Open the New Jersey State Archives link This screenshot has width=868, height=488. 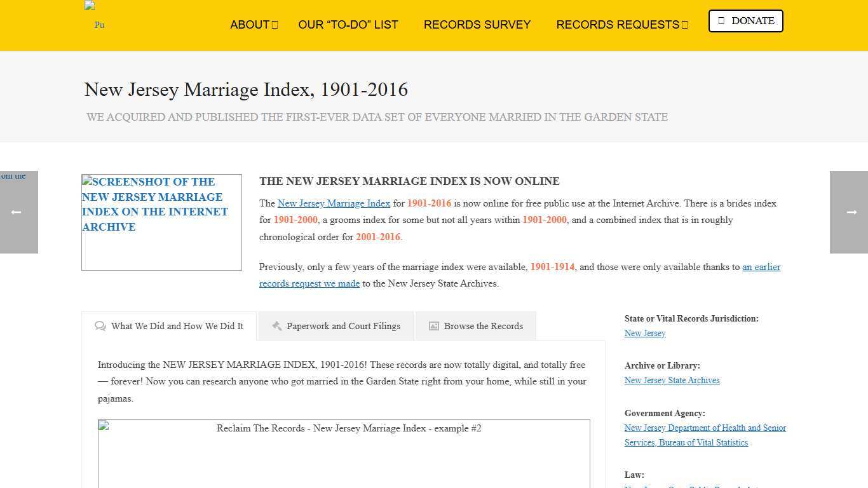coord(672,380)
